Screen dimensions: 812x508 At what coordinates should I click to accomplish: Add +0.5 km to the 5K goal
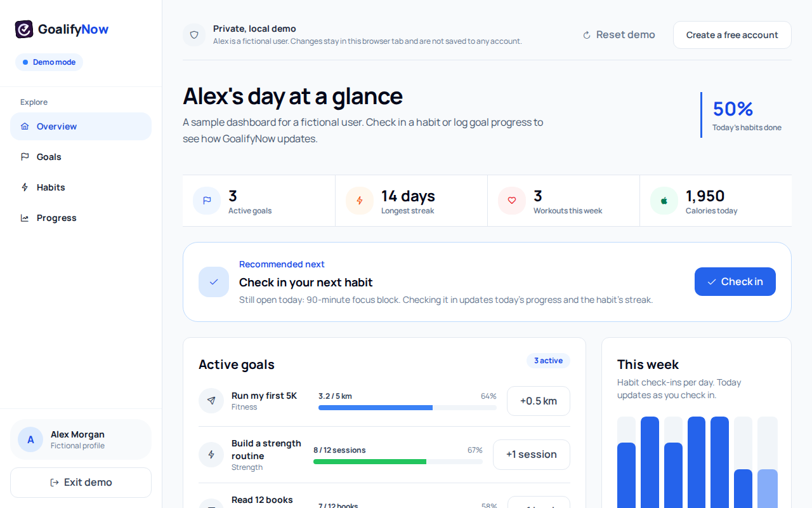tap(538, 401)
